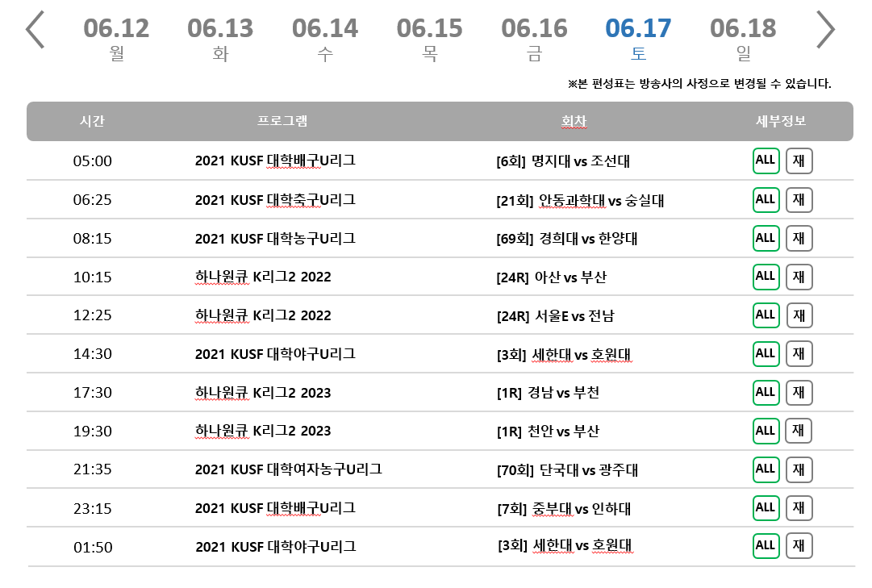
Task: Switch to the 06.13 Tuesday schedule
Action: click(220, 38)
